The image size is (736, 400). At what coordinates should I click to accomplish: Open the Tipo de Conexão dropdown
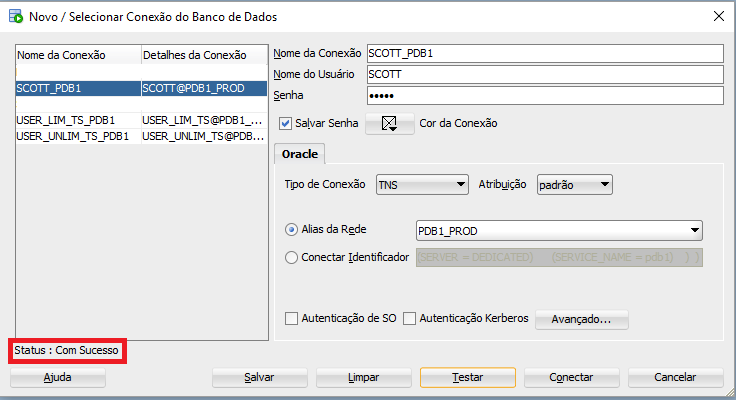coord(422,184)
